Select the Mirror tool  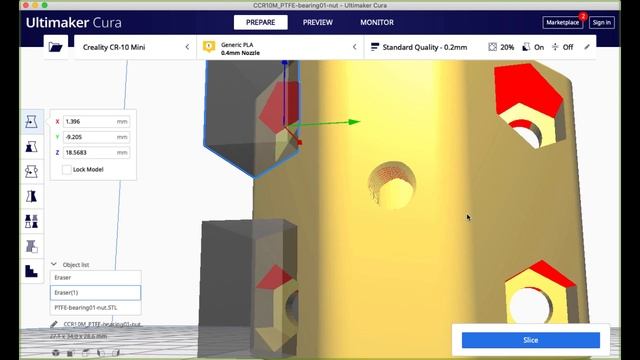[31, 197]
